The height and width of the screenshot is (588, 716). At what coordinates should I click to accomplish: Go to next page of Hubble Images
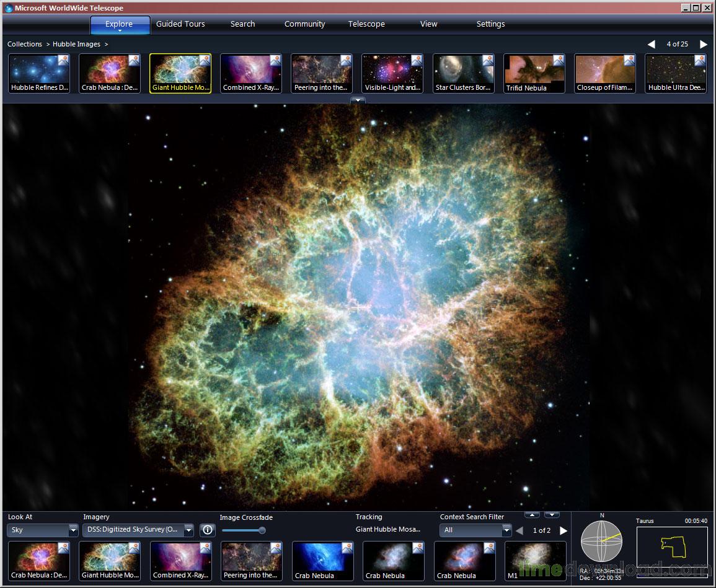(704, 44)
